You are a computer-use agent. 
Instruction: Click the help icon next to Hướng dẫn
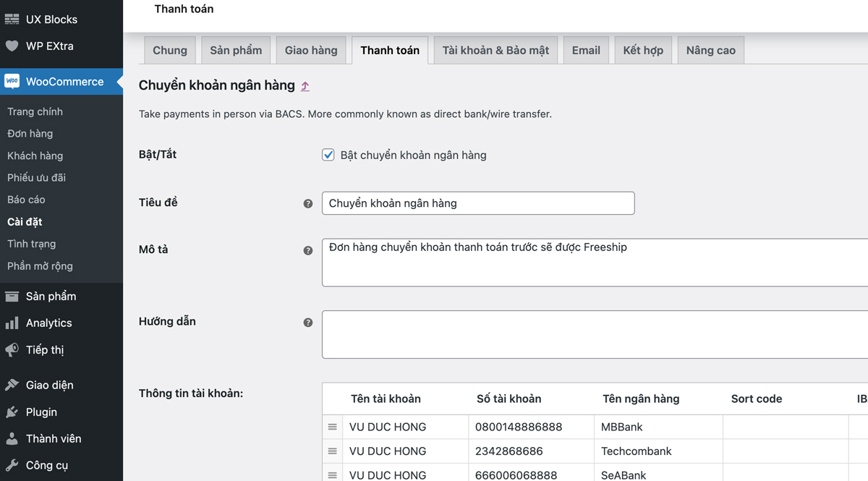(308, 323)
